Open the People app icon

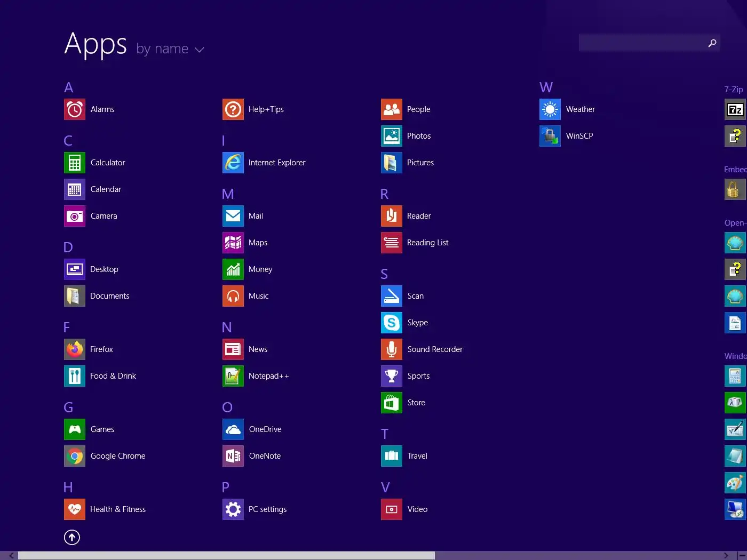tap(392, 109)
